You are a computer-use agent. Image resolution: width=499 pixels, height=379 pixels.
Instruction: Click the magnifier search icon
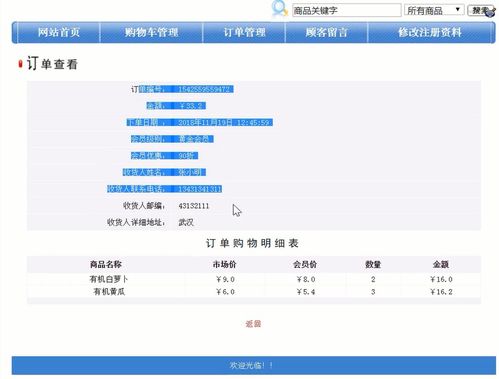tap(279, 8)
